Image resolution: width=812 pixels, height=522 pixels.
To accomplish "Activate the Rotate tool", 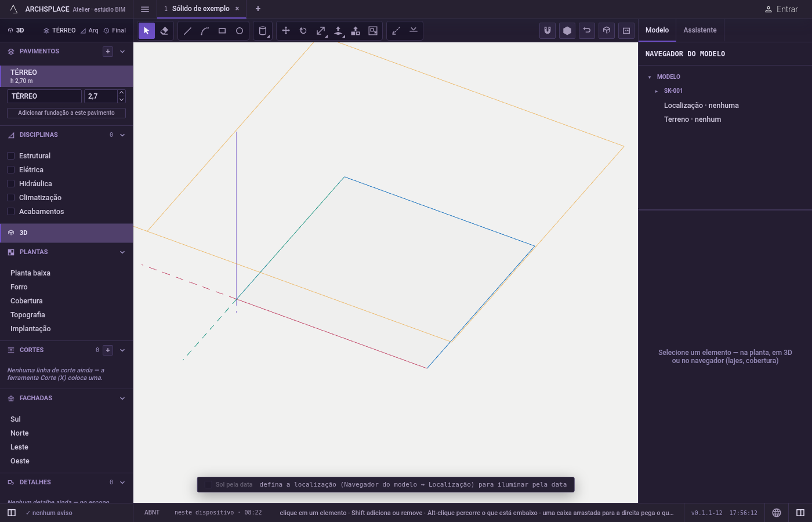I will click(x=303, y=31).
